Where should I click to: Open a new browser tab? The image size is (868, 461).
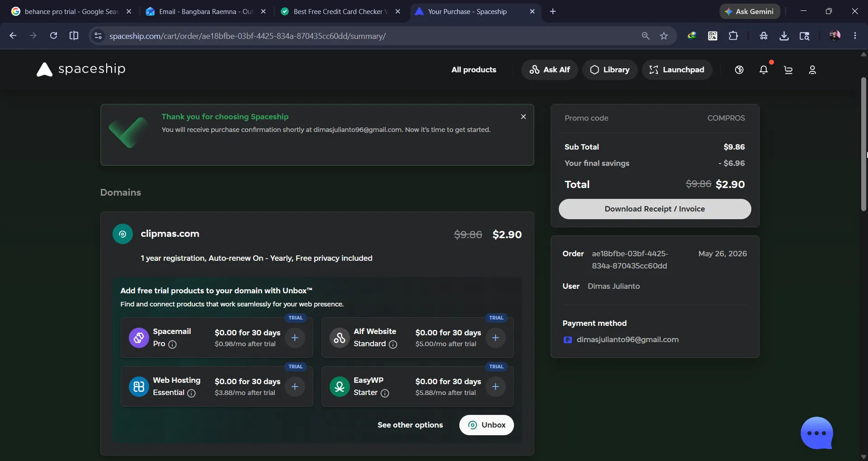pyautogui.click(x=553, y=11)
